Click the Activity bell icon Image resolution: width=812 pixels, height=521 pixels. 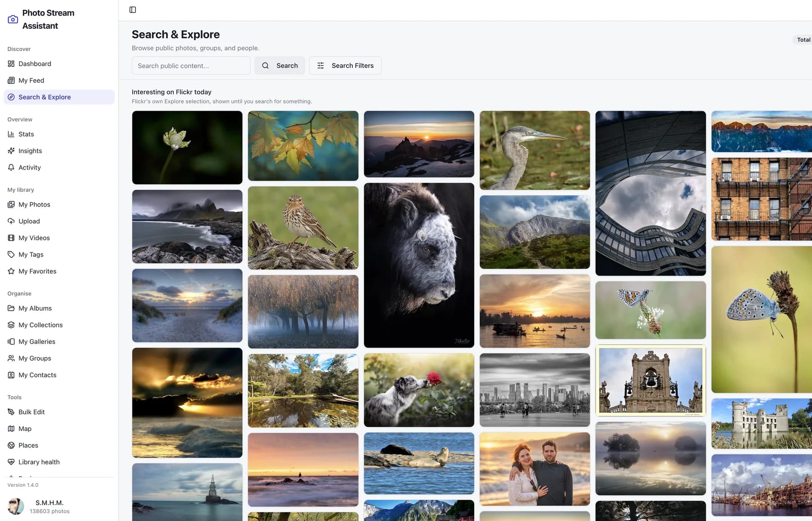(x=11, y=168)
